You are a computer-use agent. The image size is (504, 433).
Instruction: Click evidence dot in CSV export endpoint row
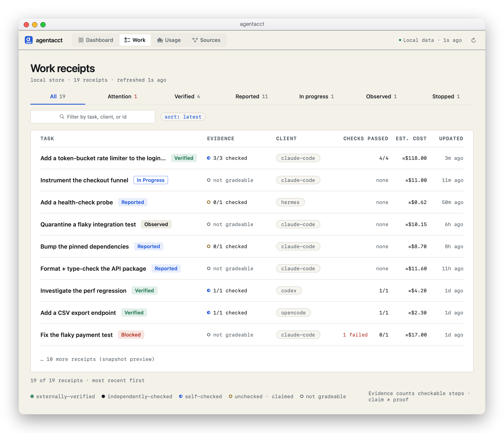pyautogui.click(x=209, y=313)
